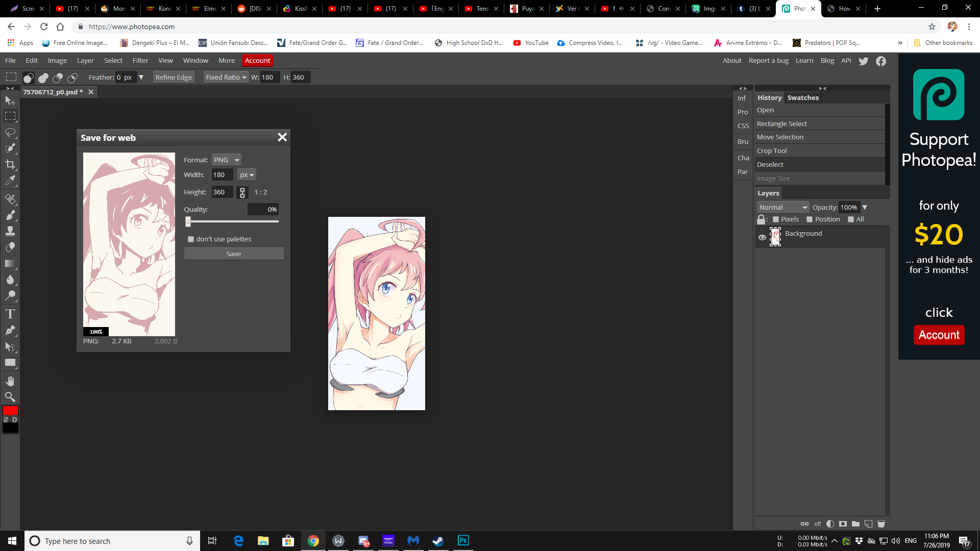The image size is (980, 551).
Task: Select the Dodge tool
Action: (10, 295)
